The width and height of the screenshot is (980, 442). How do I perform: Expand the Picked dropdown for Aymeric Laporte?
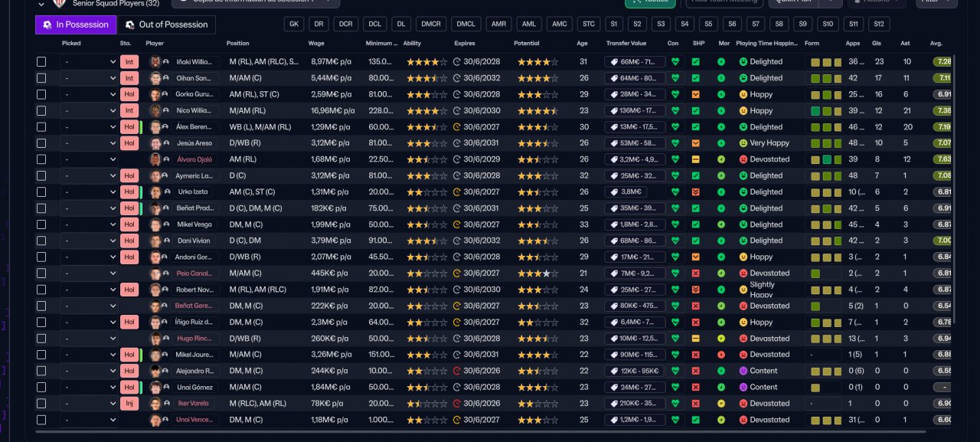(x=89, y=175)
